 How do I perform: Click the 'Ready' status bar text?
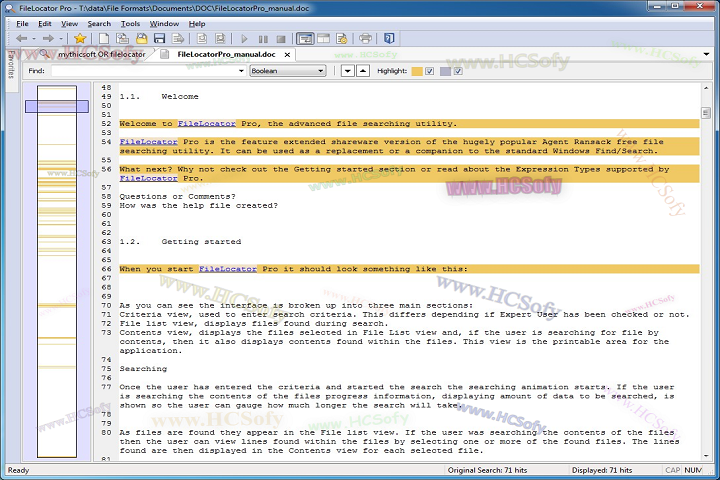[x=18, y=470]
